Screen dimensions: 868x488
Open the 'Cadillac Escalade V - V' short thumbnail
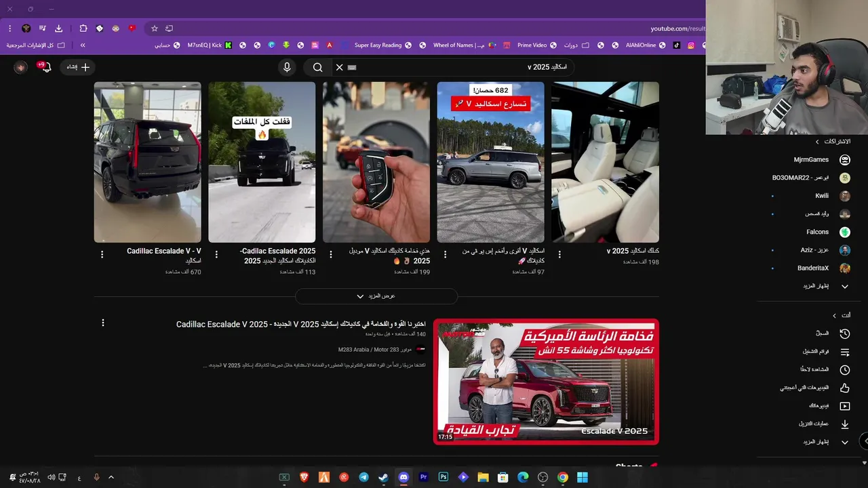tap(148, 162)
